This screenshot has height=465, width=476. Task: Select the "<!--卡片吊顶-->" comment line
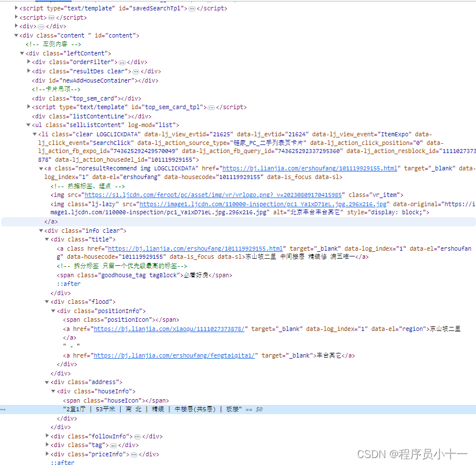pyautogui.click(x=56, y=89)
